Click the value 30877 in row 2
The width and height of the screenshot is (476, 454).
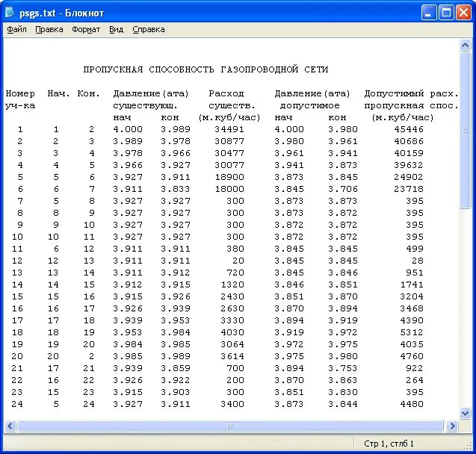pyautogui.click(x=229, y=141)
